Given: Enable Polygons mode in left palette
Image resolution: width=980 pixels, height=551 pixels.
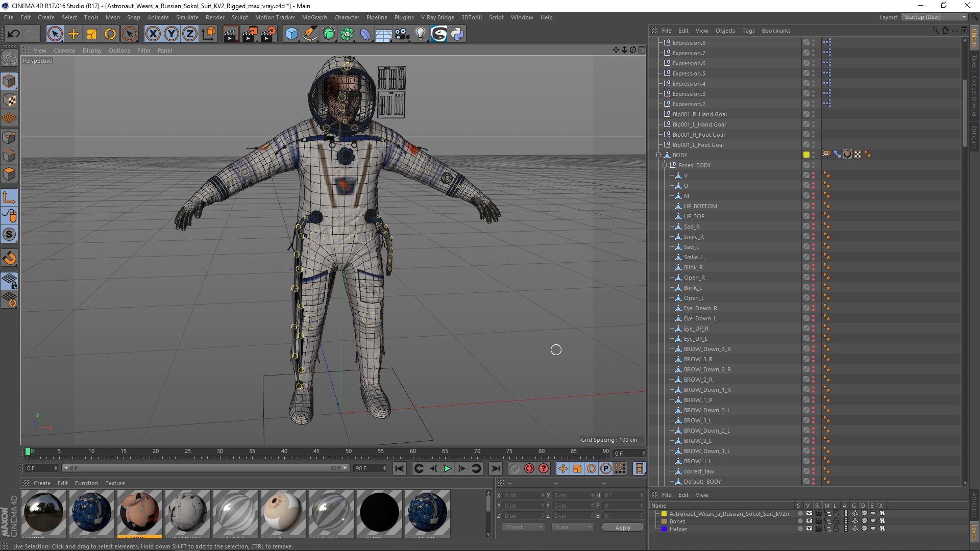Looking at the screenshot, I should 9,174.
